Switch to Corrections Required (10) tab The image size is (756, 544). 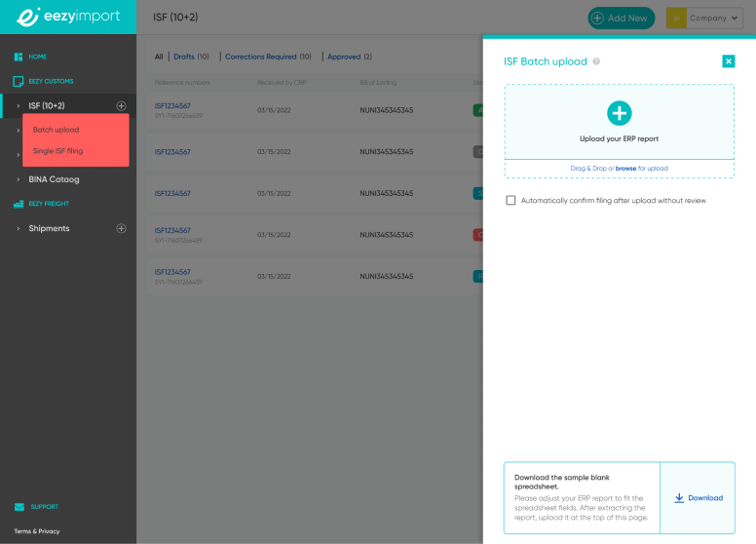(x=268, y=57)
